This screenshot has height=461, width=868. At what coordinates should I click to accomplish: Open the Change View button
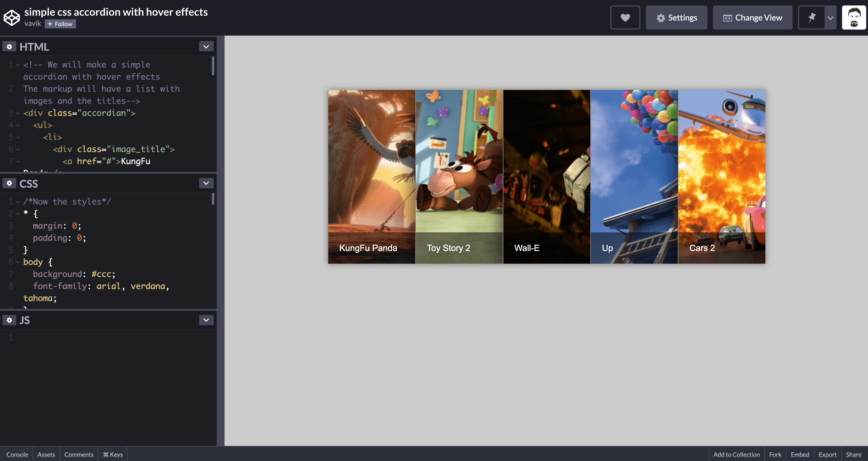(752, 17)
